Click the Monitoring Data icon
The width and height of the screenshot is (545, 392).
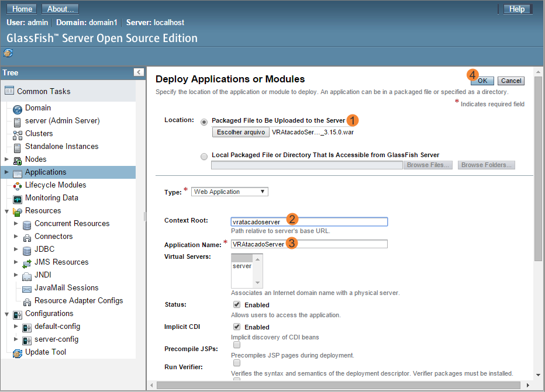coord(18,199)
